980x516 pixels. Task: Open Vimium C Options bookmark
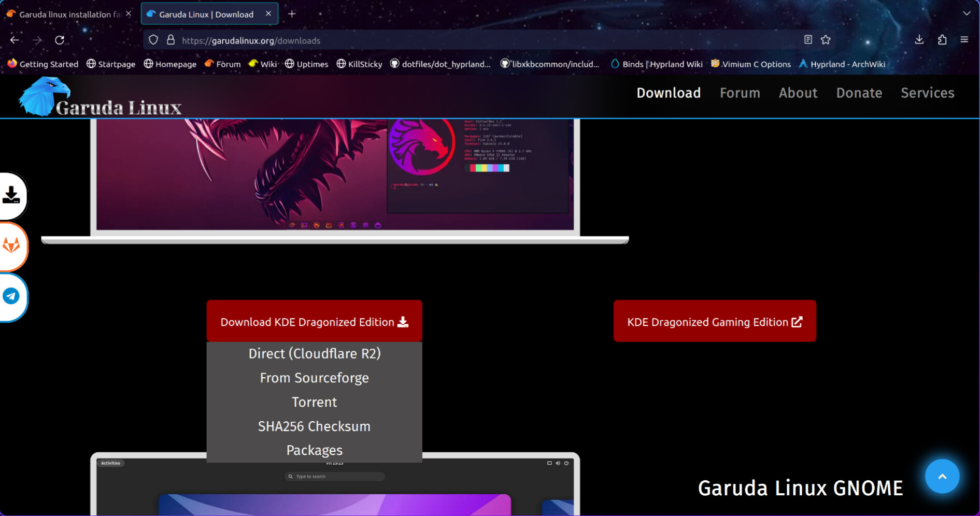pyautogui.click(x=751, y=64)
